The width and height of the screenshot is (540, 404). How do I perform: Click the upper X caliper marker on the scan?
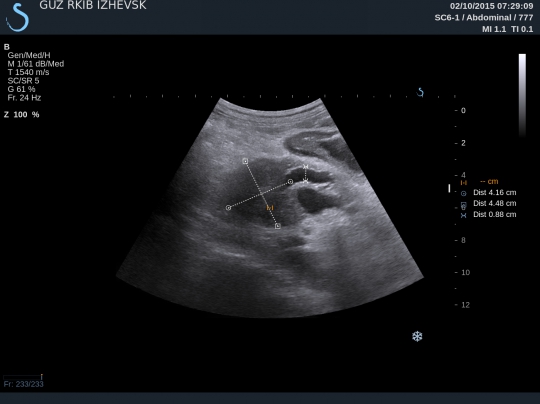coord(305,167)
